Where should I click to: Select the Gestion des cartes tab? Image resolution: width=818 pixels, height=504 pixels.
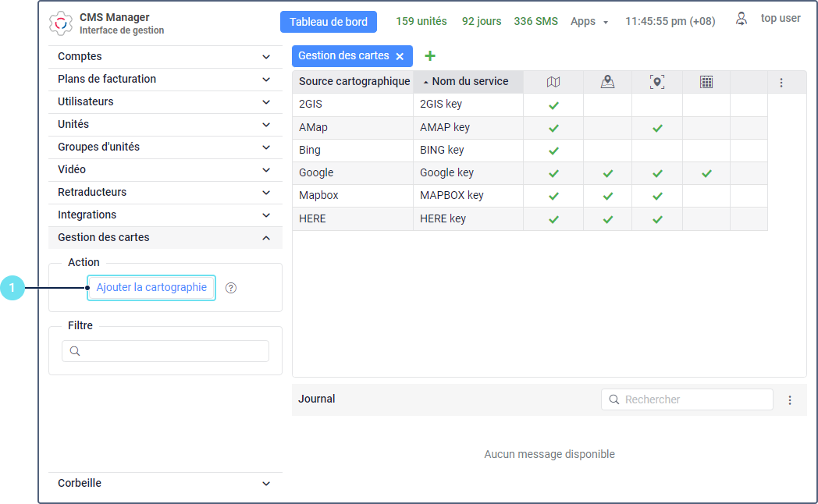(343, 56)
